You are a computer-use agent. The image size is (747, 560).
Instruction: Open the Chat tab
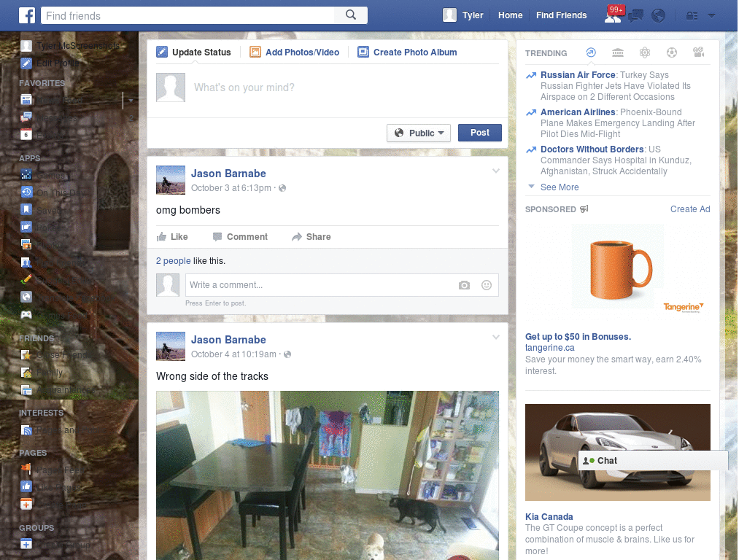[653, 461]
